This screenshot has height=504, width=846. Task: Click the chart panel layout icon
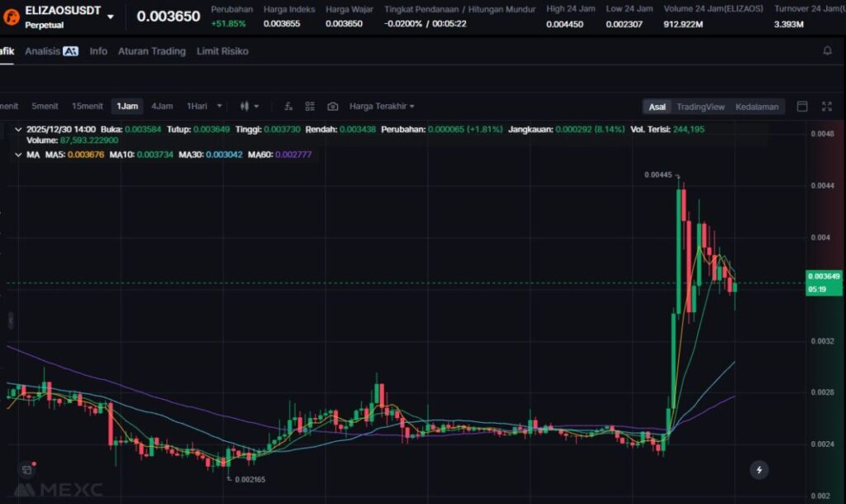click(801, 107)
